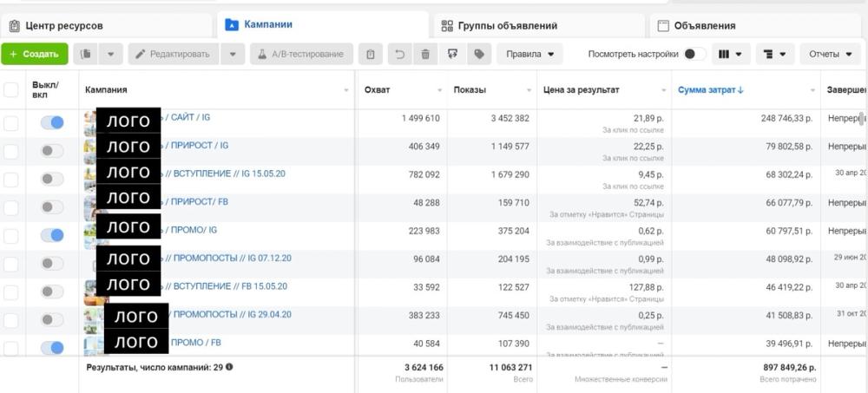Click the duplicate campaign icon button

tap(86, 55)
